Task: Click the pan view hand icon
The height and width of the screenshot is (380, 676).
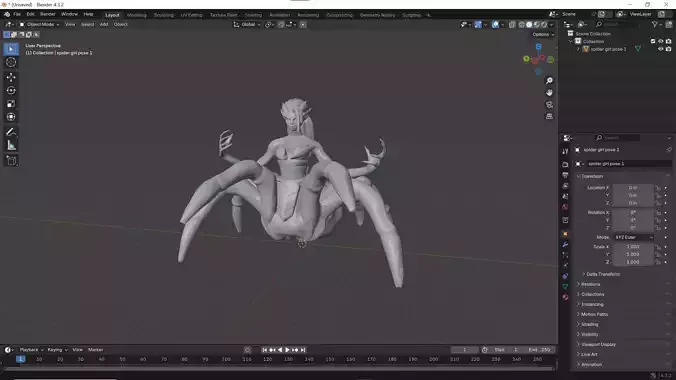Action: pyautogui.click(x=549, y=92)
